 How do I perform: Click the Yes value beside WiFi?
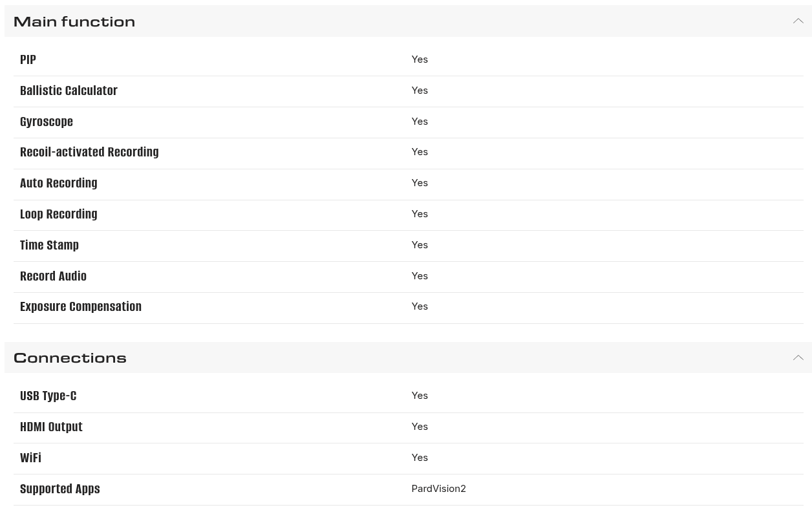click(420, 458)
